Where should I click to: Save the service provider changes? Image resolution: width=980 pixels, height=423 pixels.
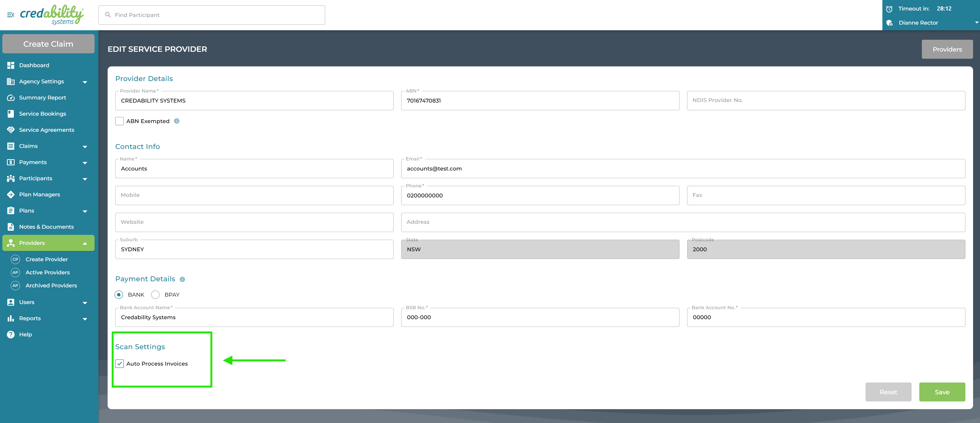tap(942, 392)
